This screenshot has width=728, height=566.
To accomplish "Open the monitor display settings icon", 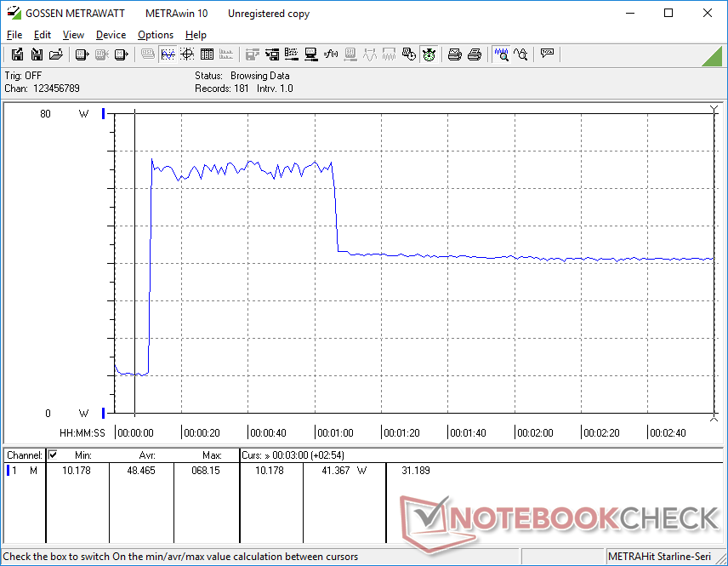I will pos(311,54).
